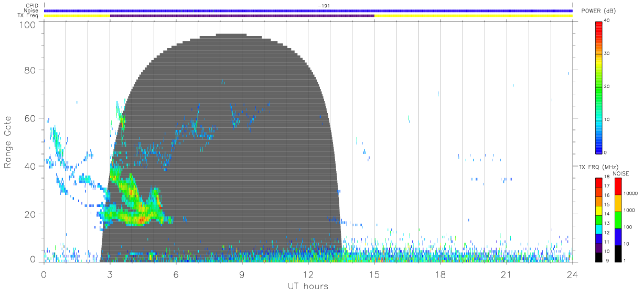Click the UT hours axis title
Viewport: 644px width, 297px height.
308,286
